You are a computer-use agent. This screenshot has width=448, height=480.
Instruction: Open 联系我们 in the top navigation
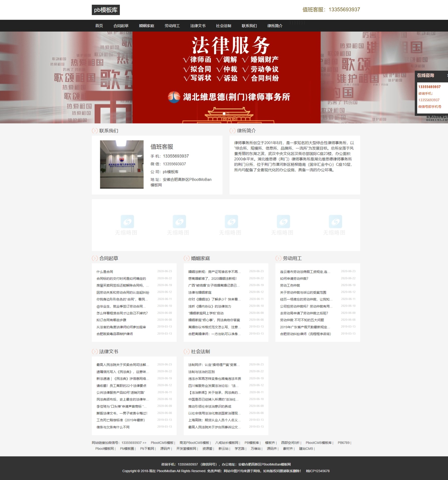pos(249,26)
